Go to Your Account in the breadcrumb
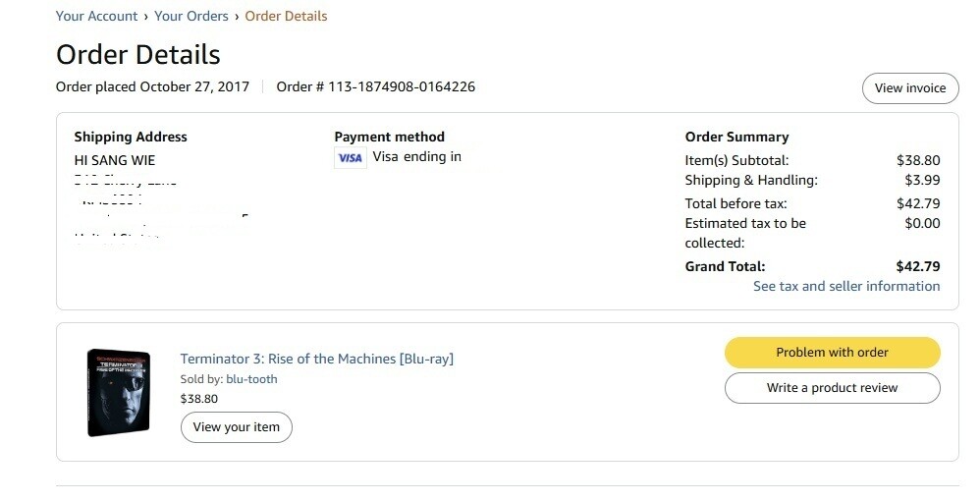The width and height of the screenshot is (980, 501). [96, 16]
